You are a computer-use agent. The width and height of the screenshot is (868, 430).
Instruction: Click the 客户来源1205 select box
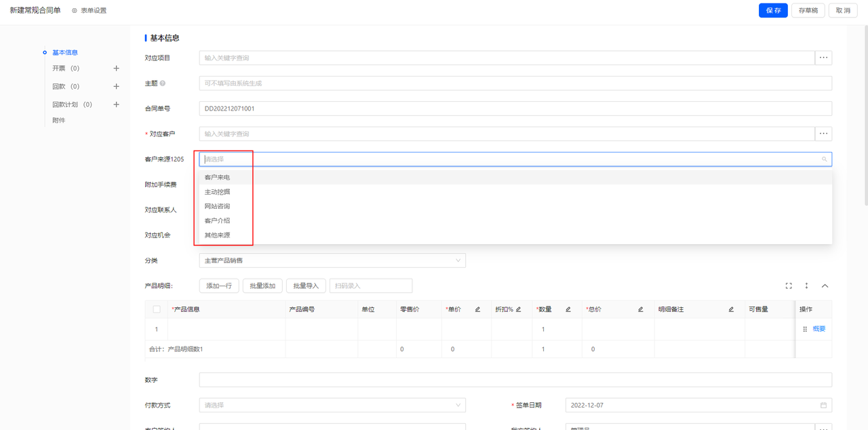click(515, 159)
